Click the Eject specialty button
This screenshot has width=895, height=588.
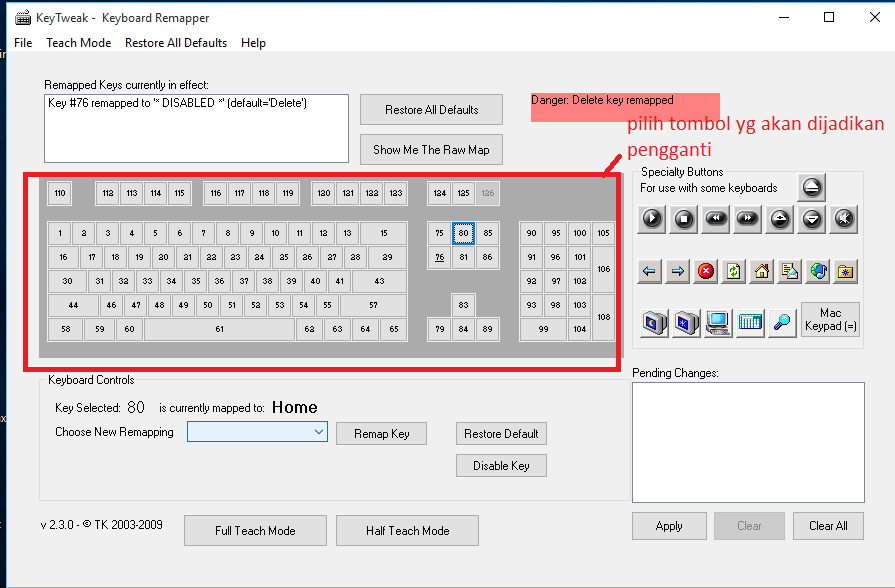pyautogui.click(x=811, y=187)
